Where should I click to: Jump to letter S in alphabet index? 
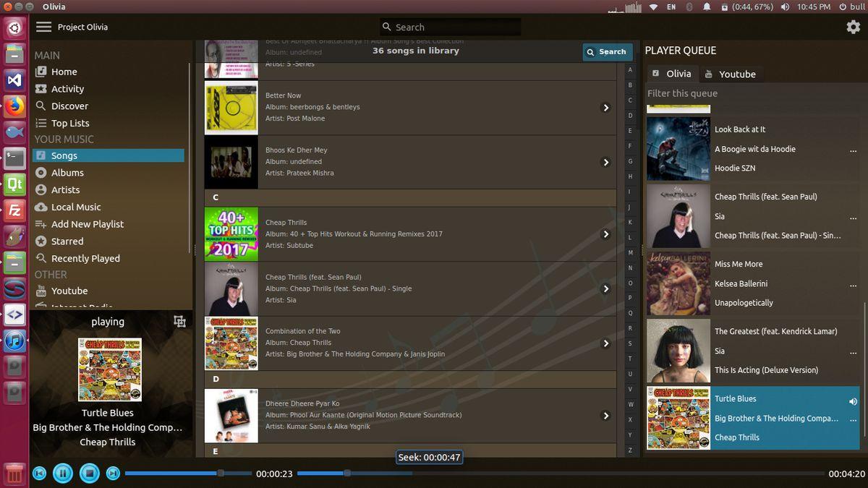pyautogui.click(x=630, y=344)
